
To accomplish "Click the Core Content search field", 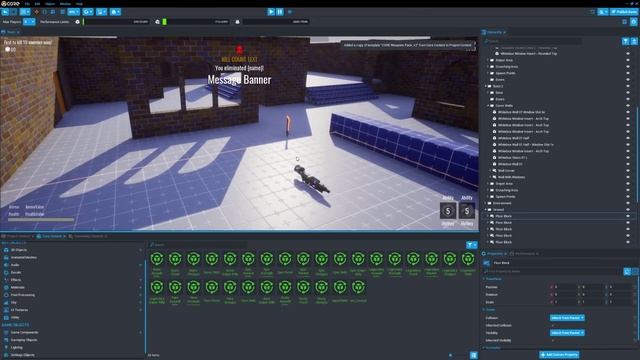I will [x=198, y=245].
